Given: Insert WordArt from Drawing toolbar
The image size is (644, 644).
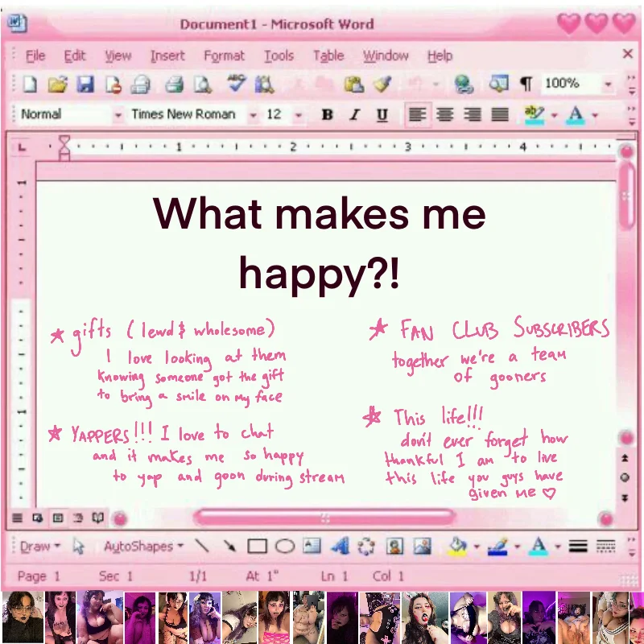Looking at the screenshot, I should pyautogui.click(x=340, y=547).
